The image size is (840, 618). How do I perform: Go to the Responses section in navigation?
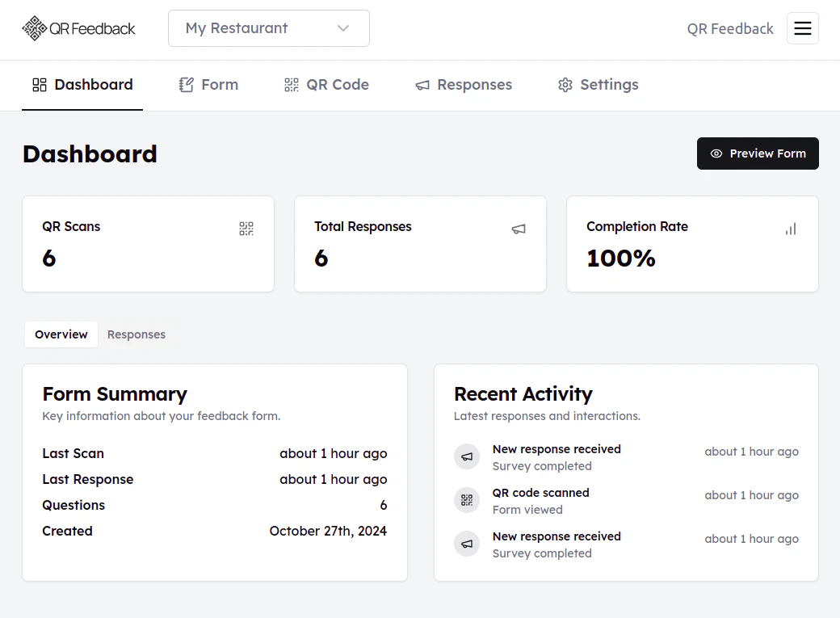[x=464, y=84]
